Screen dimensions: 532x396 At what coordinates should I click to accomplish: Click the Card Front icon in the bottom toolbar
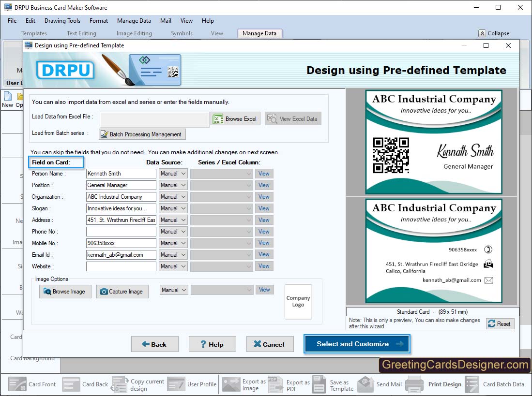[17, 384]
